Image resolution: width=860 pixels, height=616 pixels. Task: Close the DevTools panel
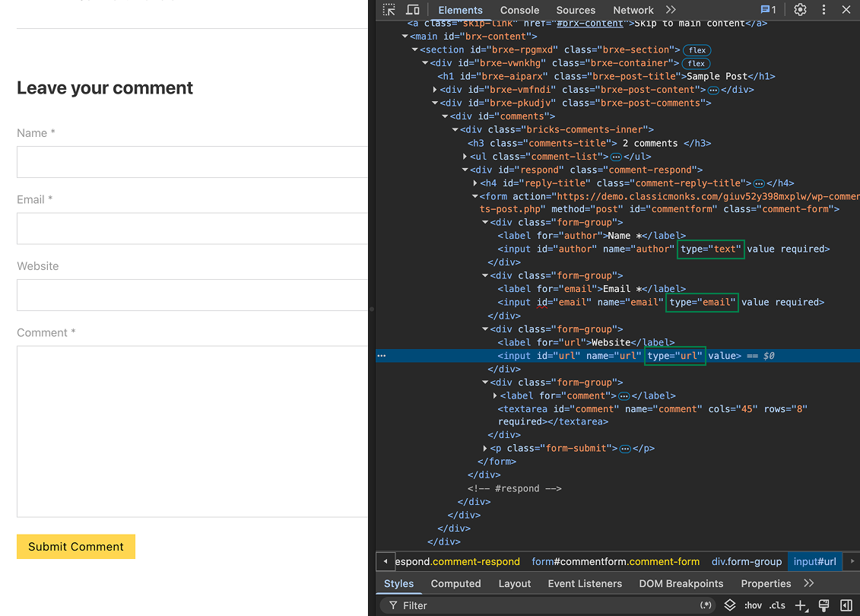(x=846, y=9)
